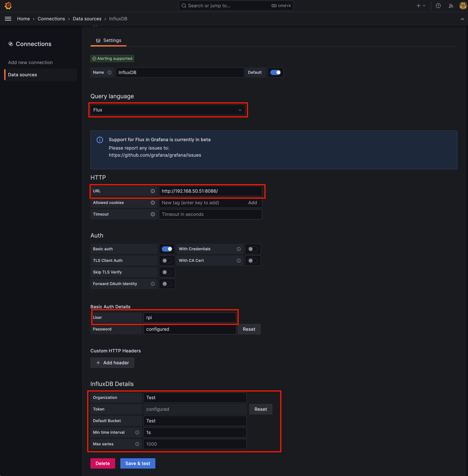468x476 pixels.
Task: Click the Min time interval info icon
Action: click(x=137, y=432)
